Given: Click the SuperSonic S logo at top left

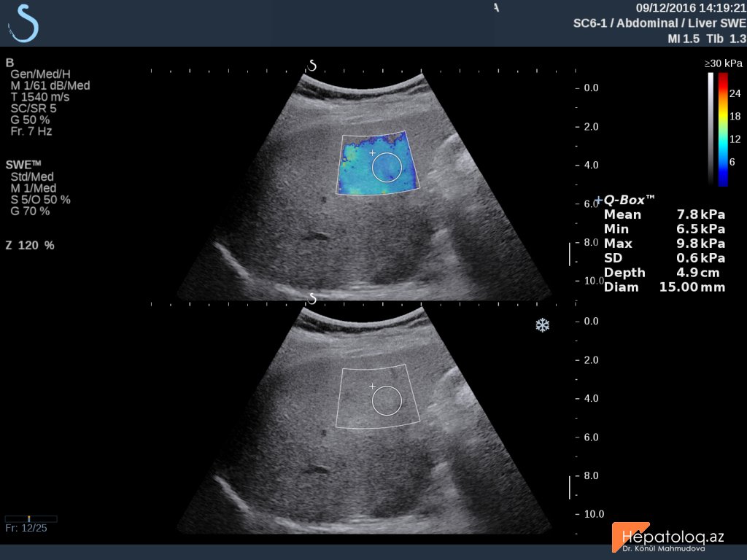Looking at the screenshot, I should click(x=23, y=23).
